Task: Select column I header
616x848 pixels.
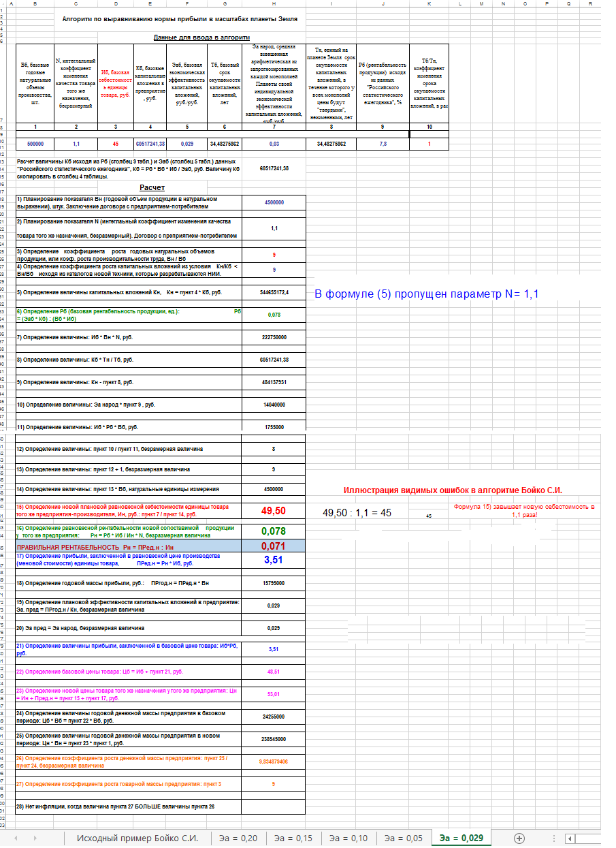Action: click(x=331, y=3)
